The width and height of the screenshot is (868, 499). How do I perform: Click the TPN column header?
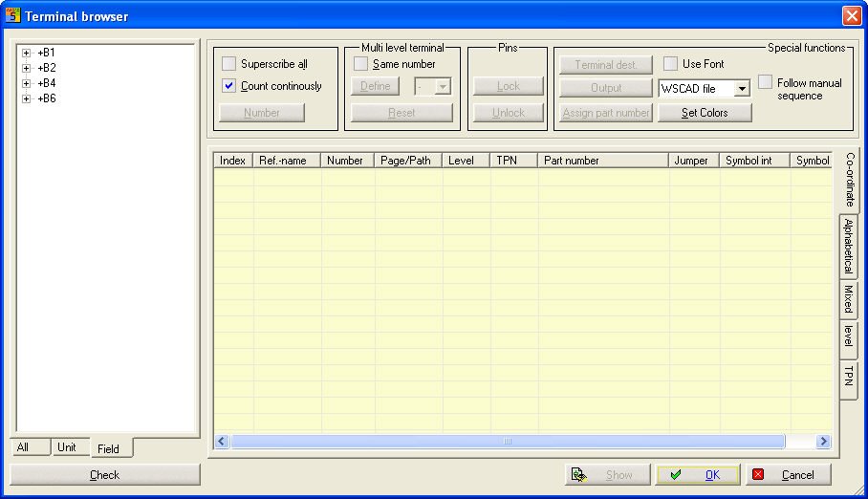(x=513, y=161)
